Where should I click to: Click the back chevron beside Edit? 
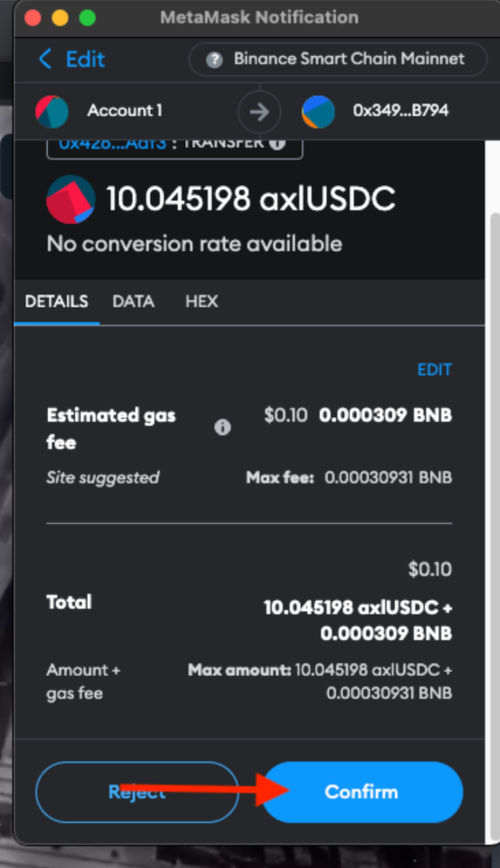(x=46, y=59)
